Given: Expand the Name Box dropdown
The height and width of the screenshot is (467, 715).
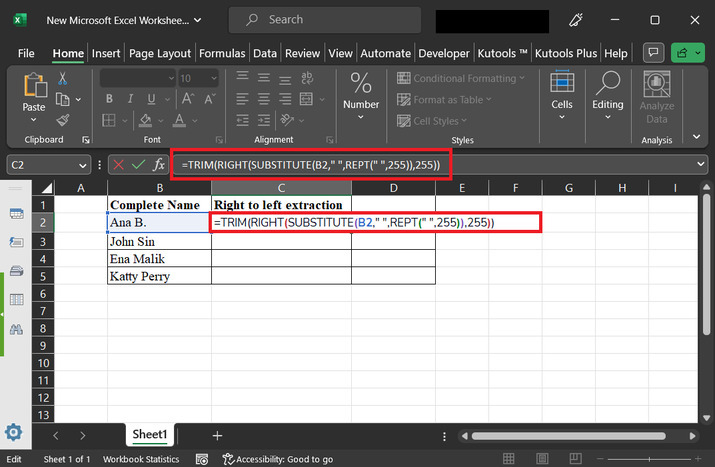Looking at the screenshot, I should click(x=83, y=164).
